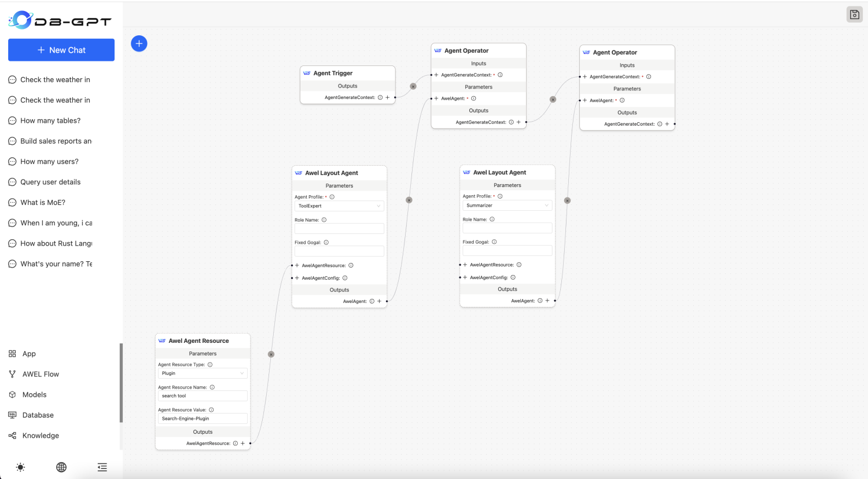Viewport: 868px width, 479px height.
Task: Click the save flow icon top right
Action: 854,14
